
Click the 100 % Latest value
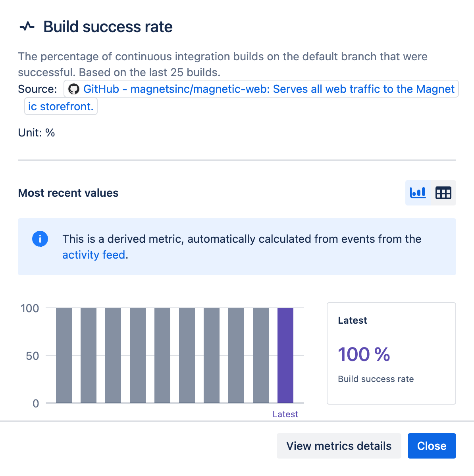click(364, 354)
